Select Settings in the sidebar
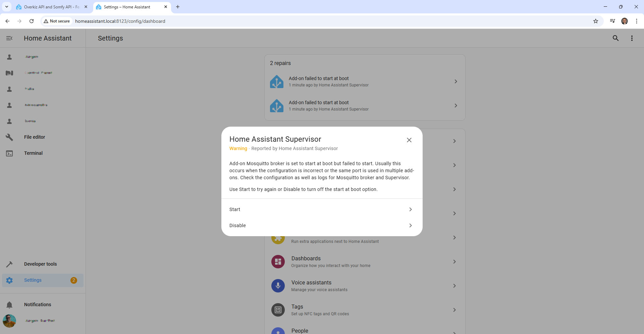 [43, 280]
